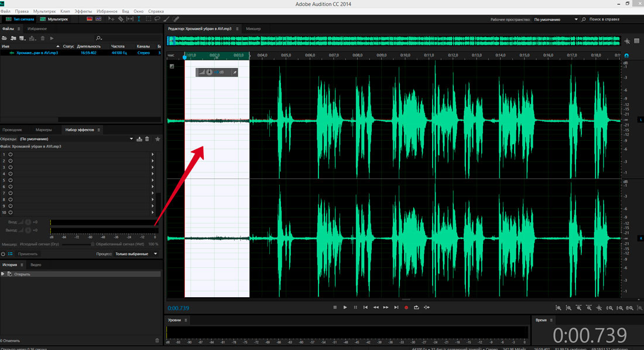Click Zoom Out amplitude icon
Screen dimensions: 644x350
(x=568, y=308)
